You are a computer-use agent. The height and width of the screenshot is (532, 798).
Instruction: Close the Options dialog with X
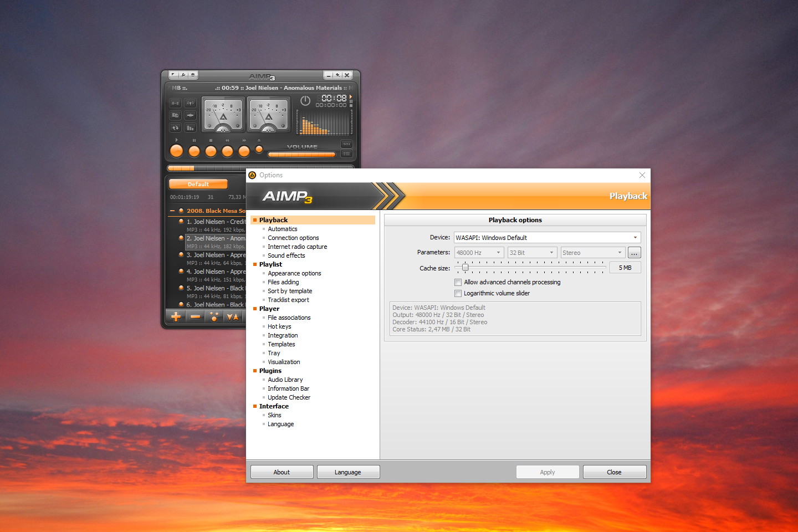642,175
